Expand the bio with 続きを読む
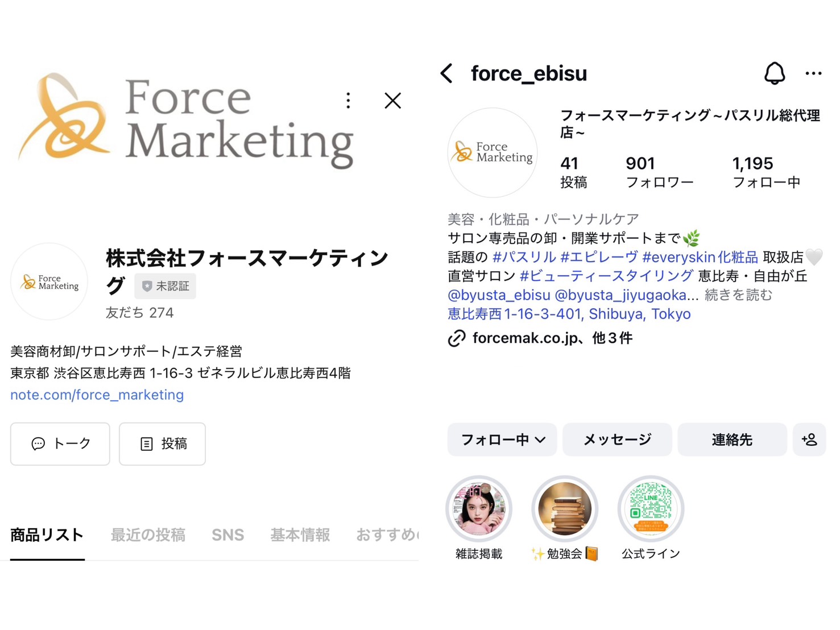Image resolution: width=840 pixels, height=630 pixels. (738, 295)
